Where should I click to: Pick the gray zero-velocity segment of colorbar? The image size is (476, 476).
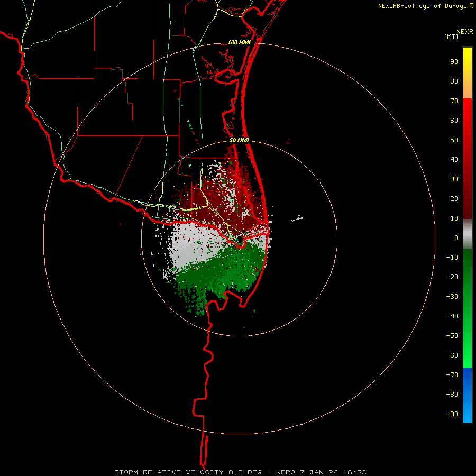(467, 234)
